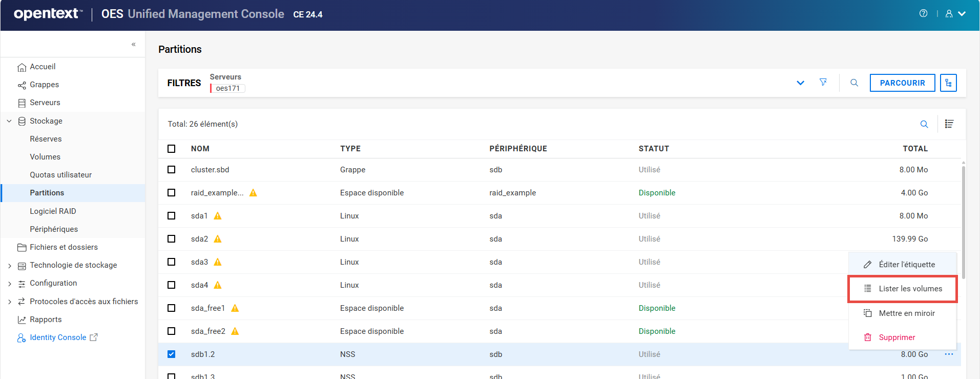
Task: Click the table search magnifier icon
Action: click(924, 124)
